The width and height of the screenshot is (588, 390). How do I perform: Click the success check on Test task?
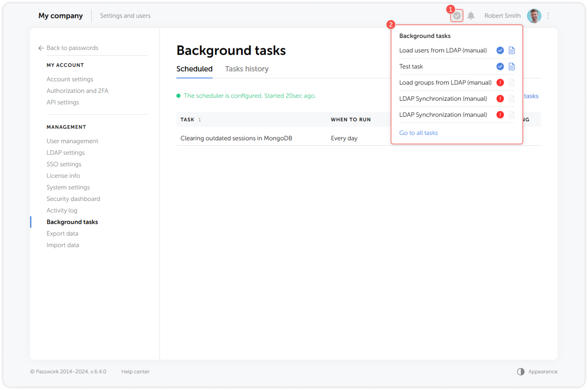click(x=500, y=66)
